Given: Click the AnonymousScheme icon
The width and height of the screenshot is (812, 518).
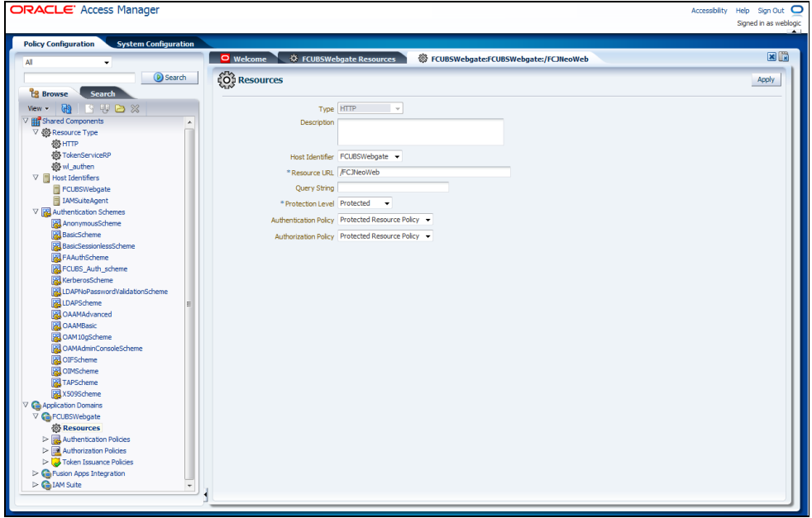Looking at the screenshot, I should 56,224.
